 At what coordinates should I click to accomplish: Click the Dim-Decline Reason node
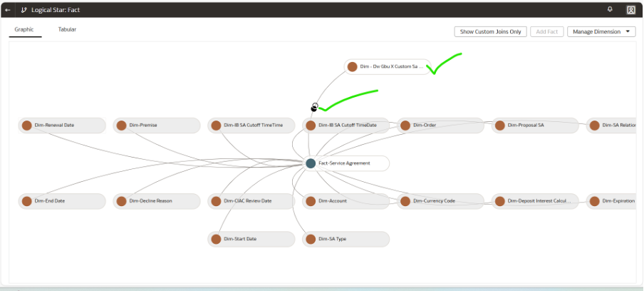pos(156,201)
